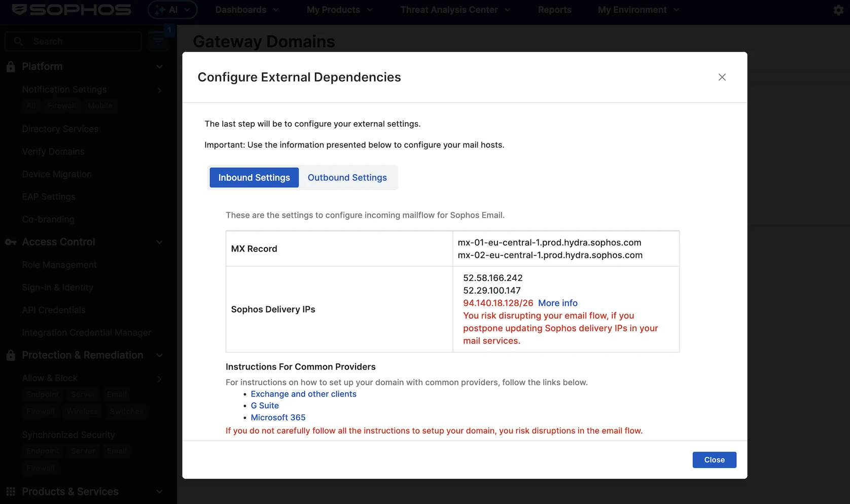This screenshot has height=504, width=850.
Task: Click the Platform lock icon
Action: pos(11,66)
